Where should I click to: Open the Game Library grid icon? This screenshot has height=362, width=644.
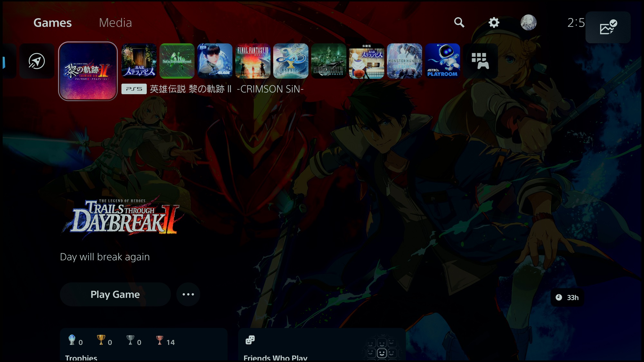point(480,61)
